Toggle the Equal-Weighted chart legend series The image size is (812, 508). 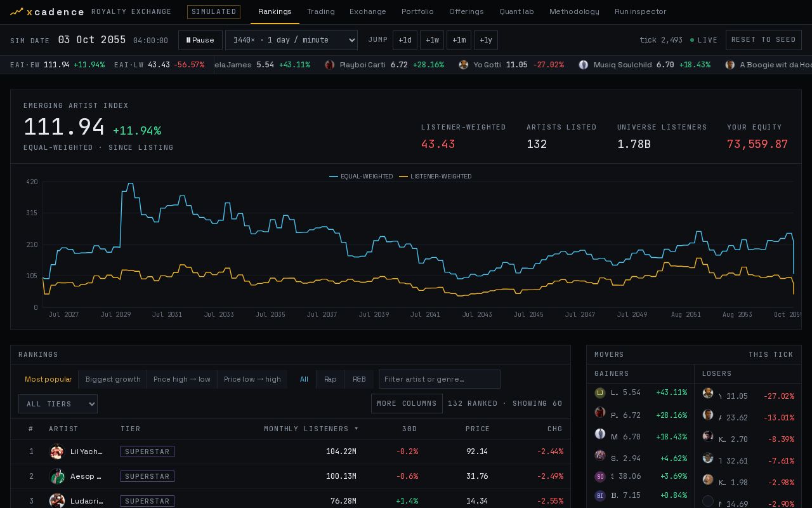coord(361,177)
